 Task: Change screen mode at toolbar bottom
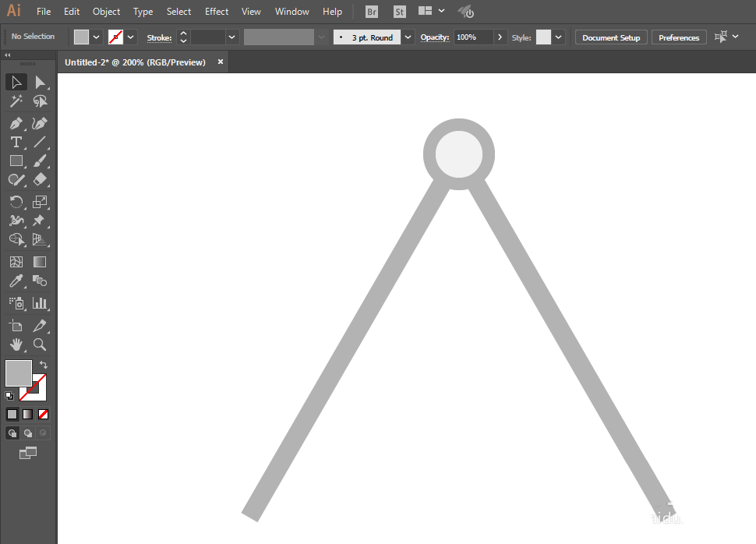coord(28,453)
